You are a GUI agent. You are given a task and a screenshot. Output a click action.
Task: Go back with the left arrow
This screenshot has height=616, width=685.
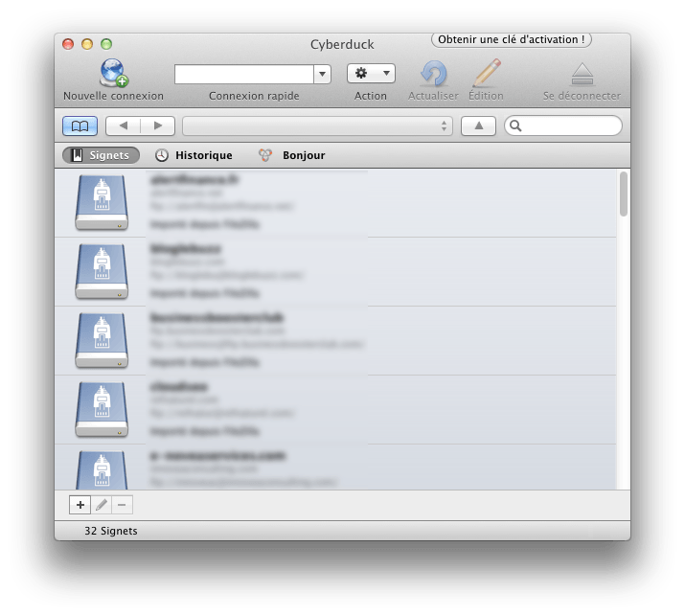(x=124, y=125)
